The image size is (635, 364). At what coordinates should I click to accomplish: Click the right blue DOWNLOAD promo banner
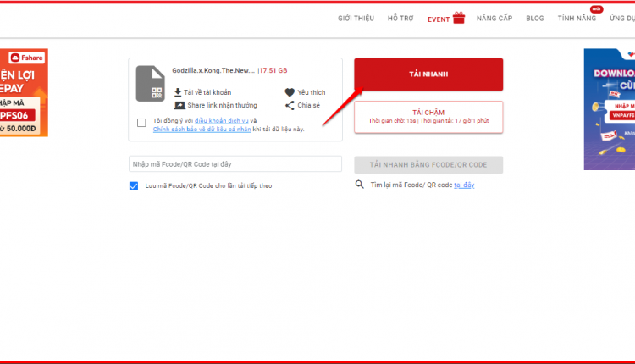point(610,109)
